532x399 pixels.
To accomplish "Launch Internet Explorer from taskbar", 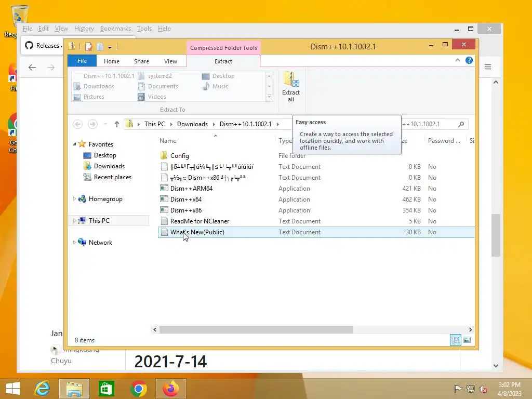I will pos(42,389).
